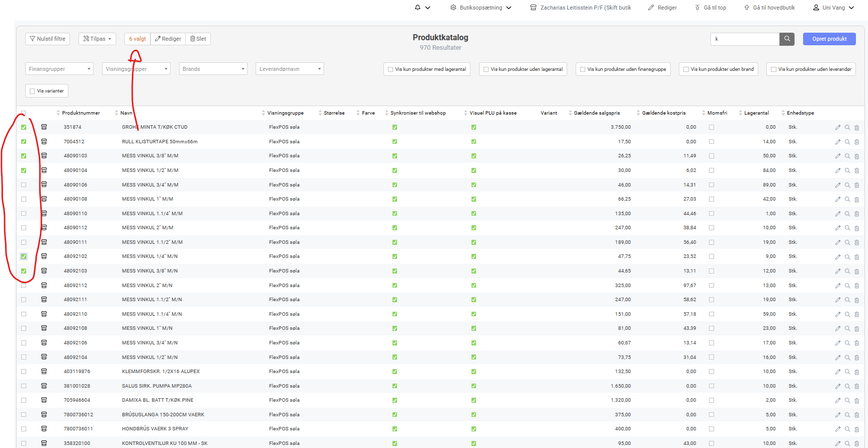
Task: Edit product 48090106 with pencil icon
Action: [838, 185]
